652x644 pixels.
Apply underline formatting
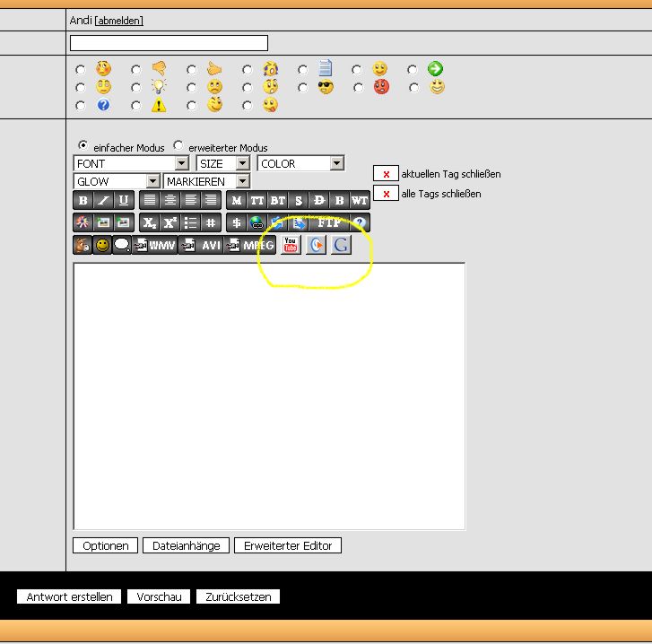pos(124,200)
